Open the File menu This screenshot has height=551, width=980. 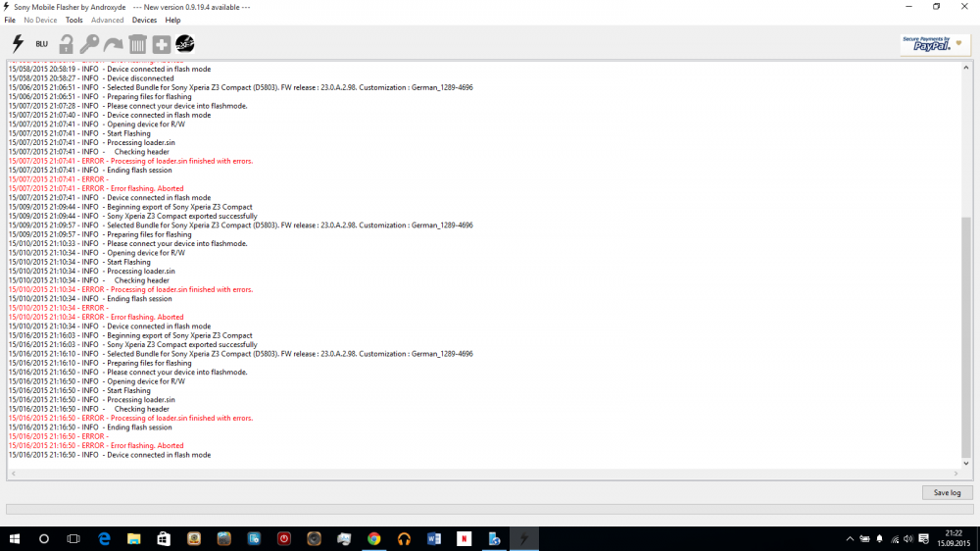(10, 20)
